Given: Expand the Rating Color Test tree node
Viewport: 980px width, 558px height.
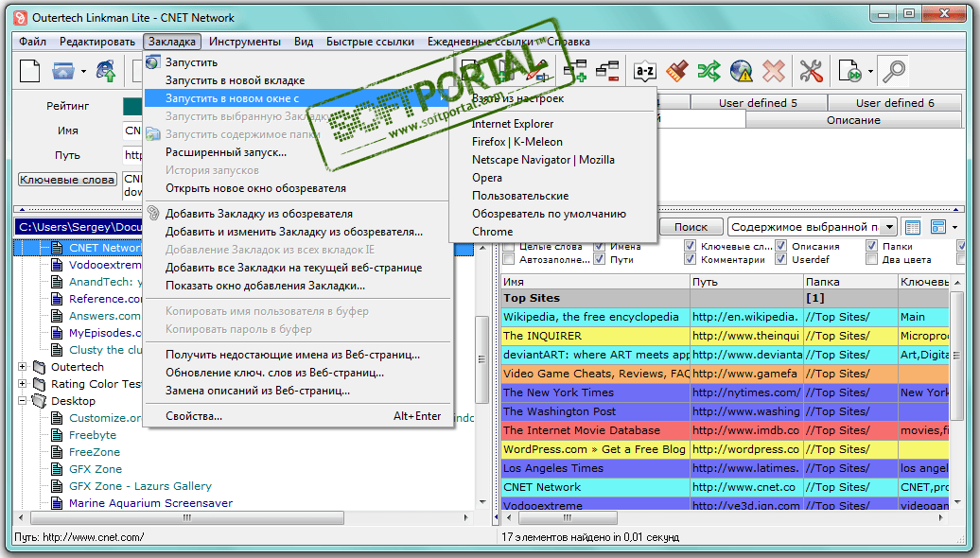Looking at the screenshot, I should pyautogui.click(x=23, y=384).
